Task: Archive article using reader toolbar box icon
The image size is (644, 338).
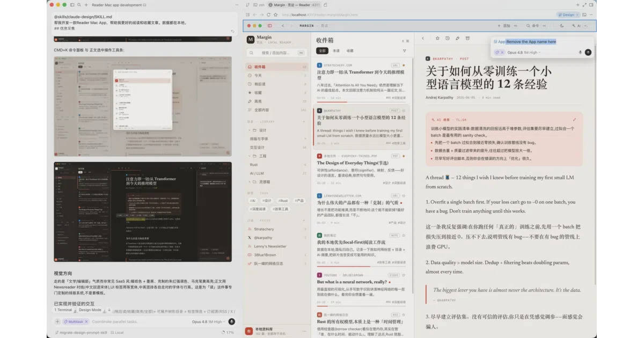Action: click(467, 38)
